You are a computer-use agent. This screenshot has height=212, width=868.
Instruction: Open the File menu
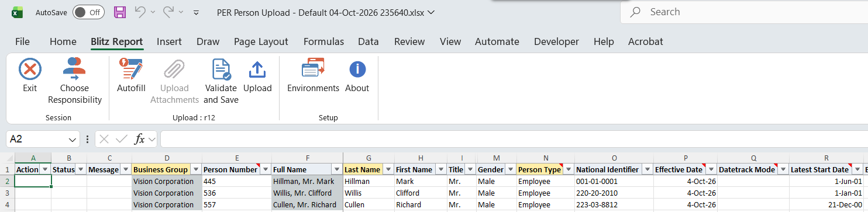coord(22,41)
